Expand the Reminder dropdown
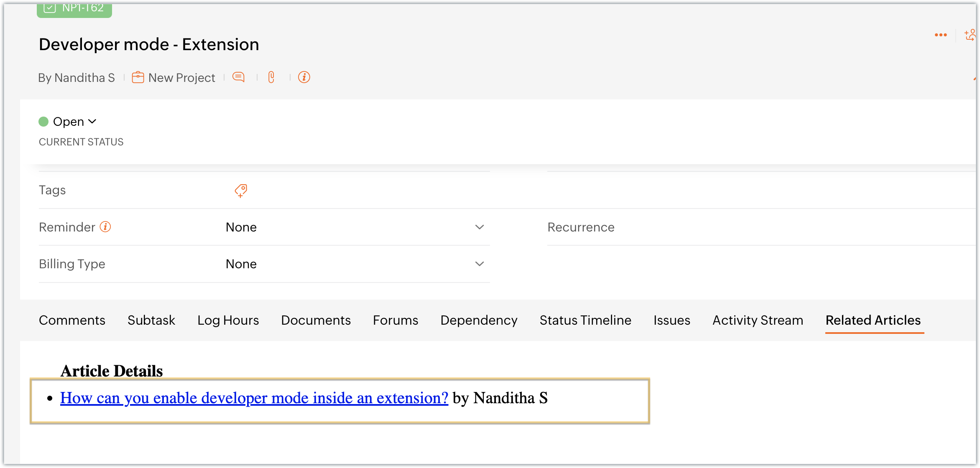The width and height of the screenshot is (980, 468). [x=479, y=227]
